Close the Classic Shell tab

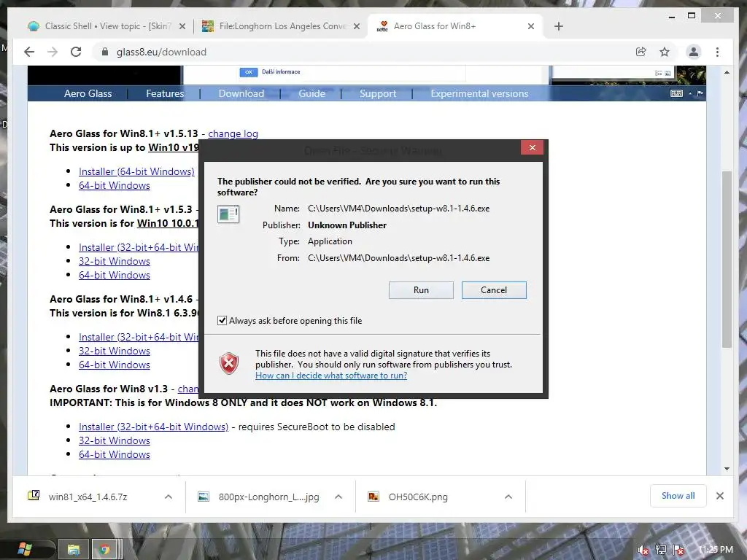[x=182, y=27]
